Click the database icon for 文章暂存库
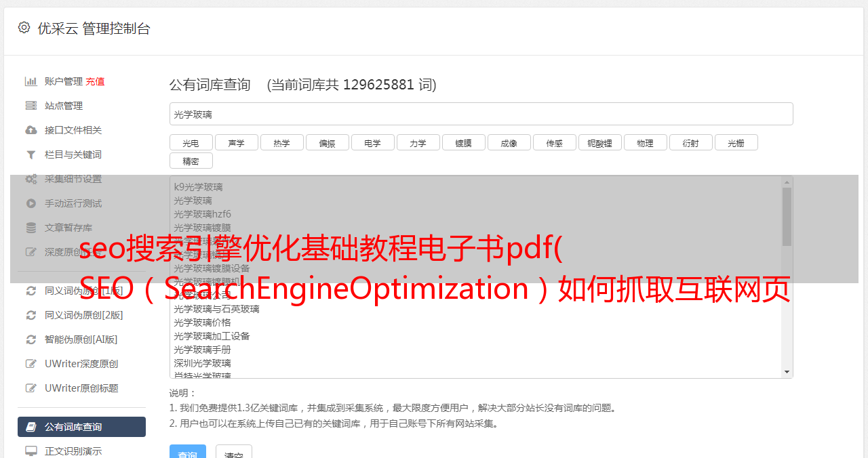The image size is (868, 458). tap(31, 228)
